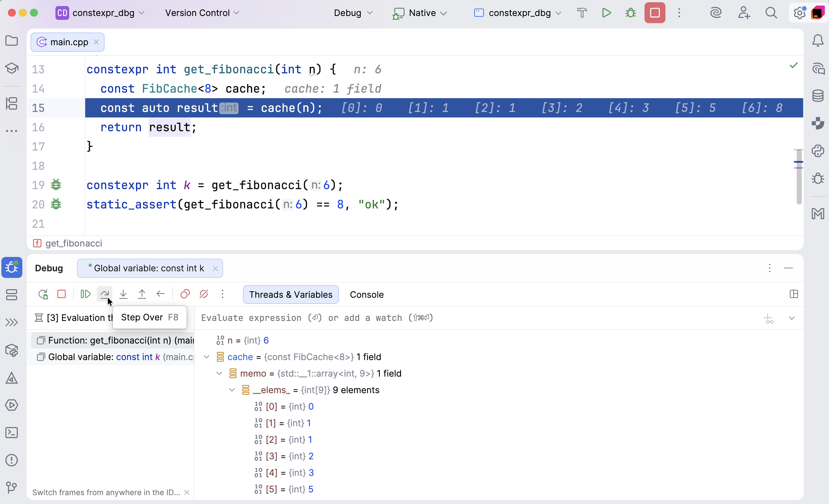Open the Database tool window
829x504 pixels.
[818, 96]
